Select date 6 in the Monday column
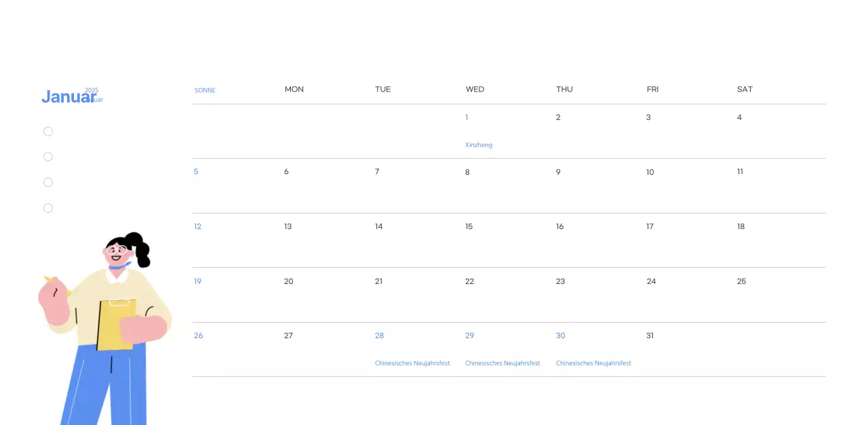The height and width of the screenshot is (425, 868). pyautogui.click(x=286, y=172)
